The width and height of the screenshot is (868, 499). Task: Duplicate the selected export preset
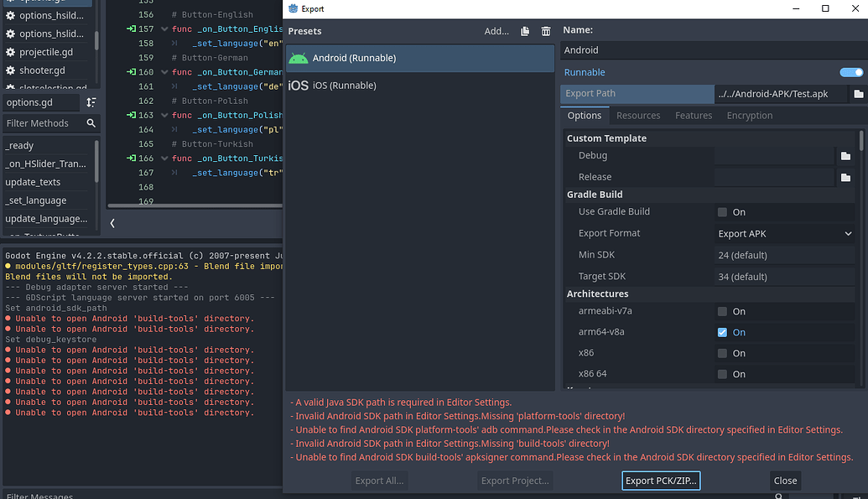[525, 32]
